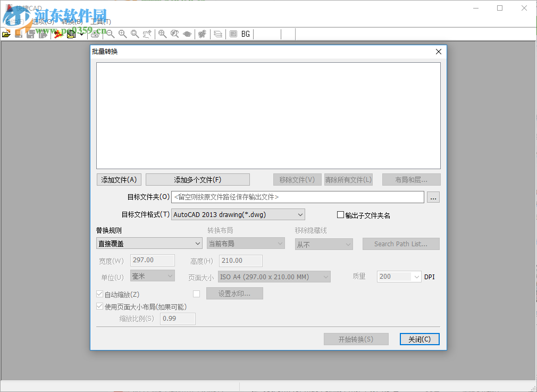Enable 输出子文件夹名 option

[340, 214]
